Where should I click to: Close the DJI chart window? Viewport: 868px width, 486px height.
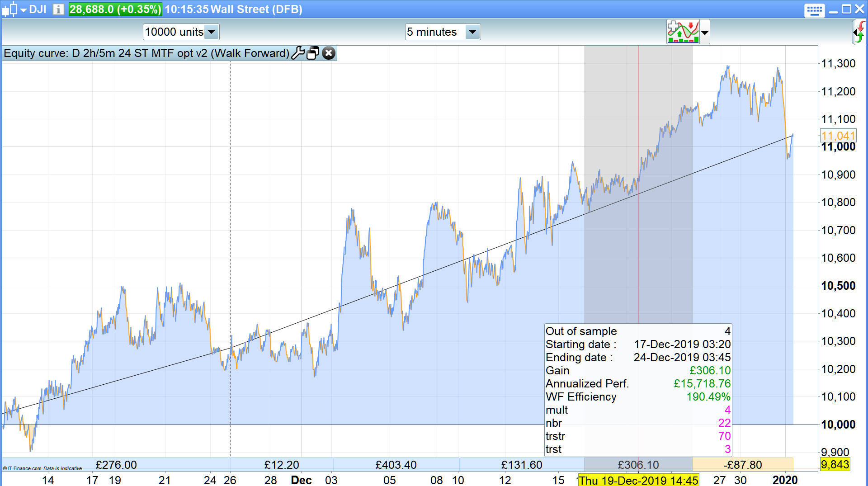click(x=859, y=9)
